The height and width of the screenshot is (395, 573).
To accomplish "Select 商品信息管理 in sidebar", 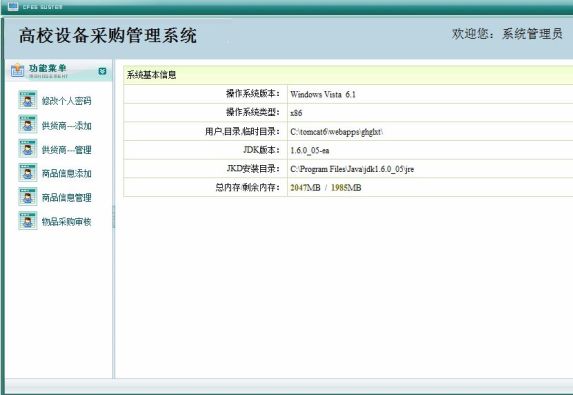I will (67, 198).
